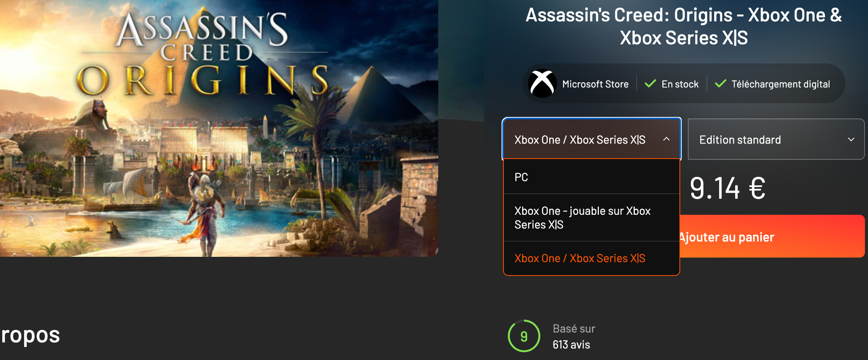This screenshot has height=360, width=868.
Task: Click the green checkmark beside En stock
Action: click(650, 84)
